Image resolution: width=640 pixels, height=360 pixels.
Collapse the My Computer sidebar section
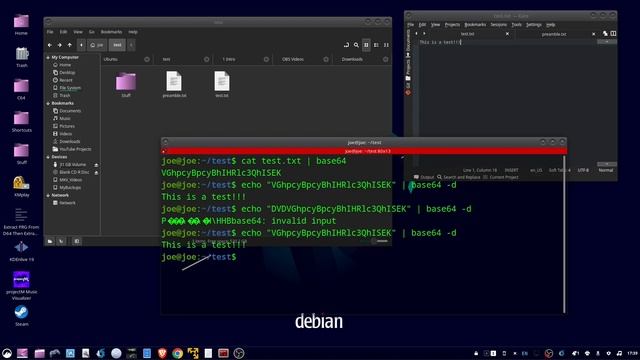click(48, 58)
